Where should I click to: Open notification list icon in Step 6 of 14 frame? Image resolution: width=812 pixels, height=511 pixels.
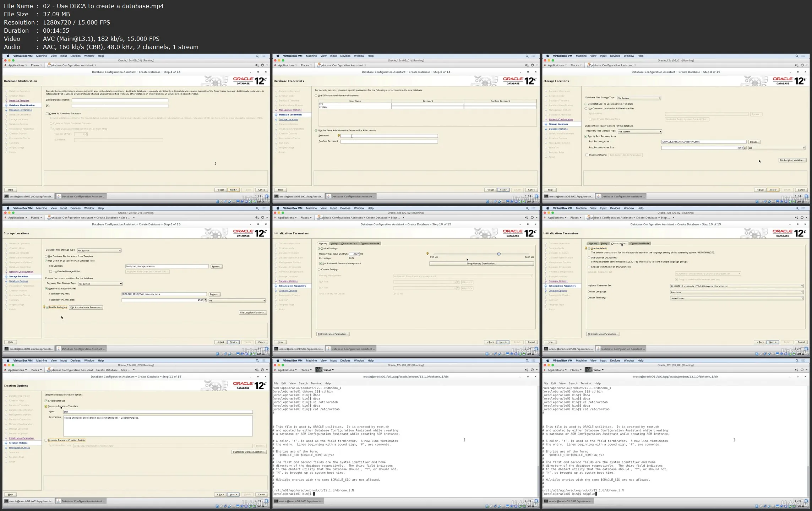(x=533, y=56)
